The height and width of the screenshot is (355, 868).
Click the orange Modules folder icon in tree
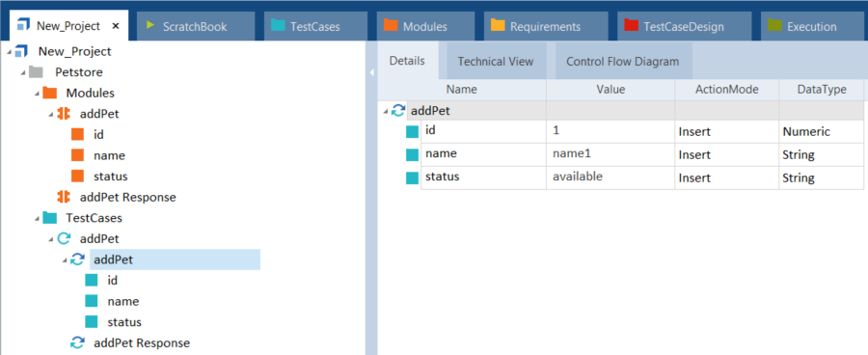pos(50,93)
